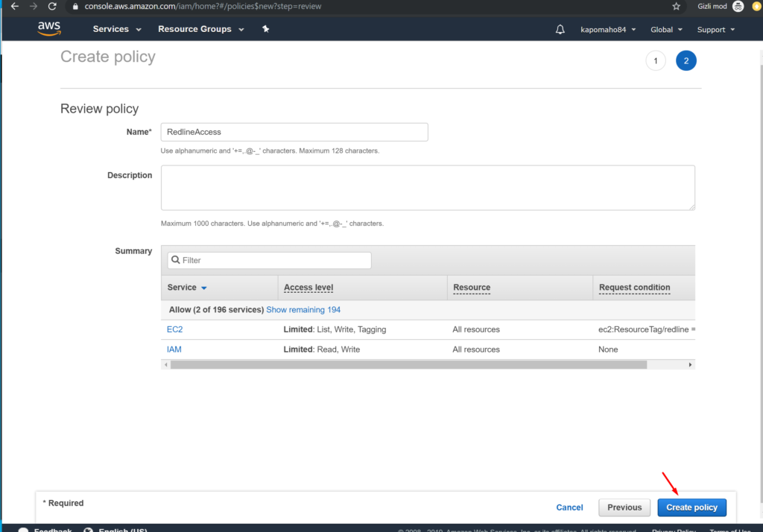Click the EC2 row 'All resources' cell
Screen dimensions: 763x532
476,329
